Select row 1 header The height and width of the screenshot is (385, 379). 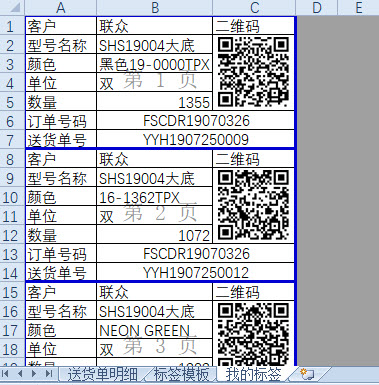pyautogui.click(x=12, y=25)
